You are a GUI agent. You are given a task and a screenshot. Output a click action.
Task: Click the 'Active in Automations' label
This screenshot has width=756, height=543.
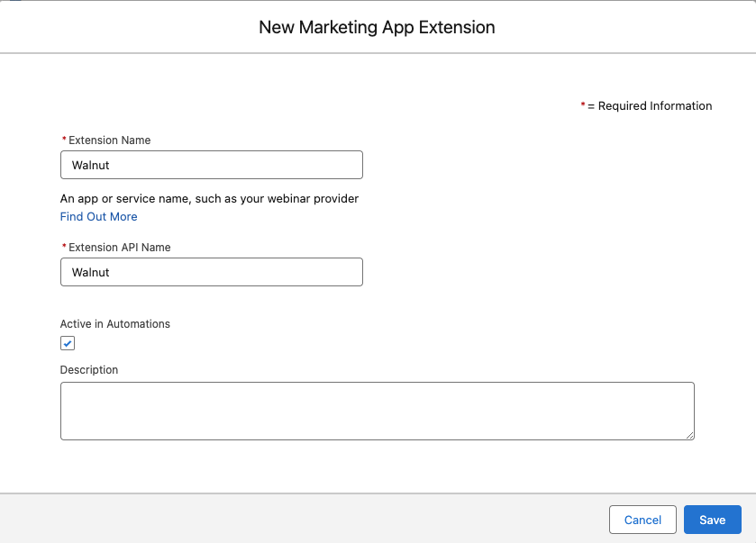pos(114,324)
